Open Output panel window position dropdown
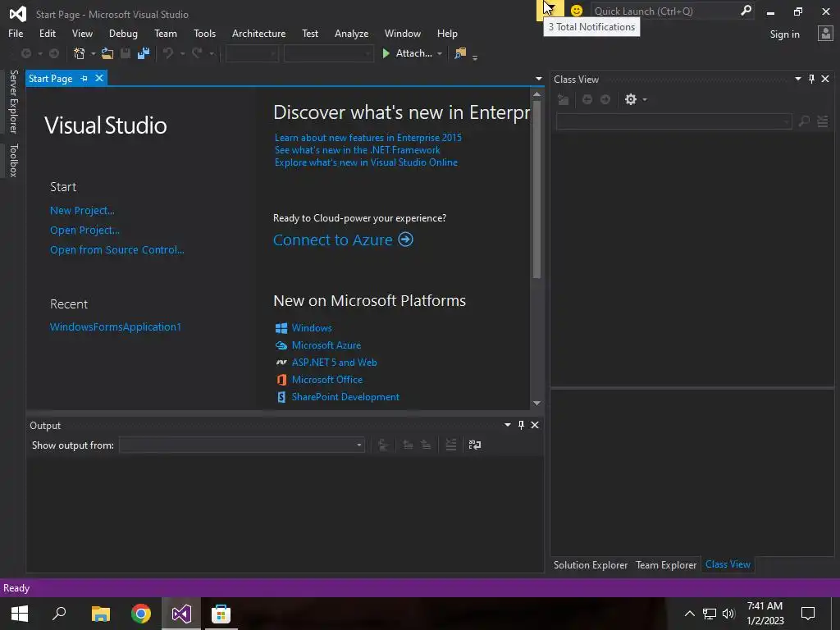Viewport: 840px width, 630px height. (x=507, y=425)
